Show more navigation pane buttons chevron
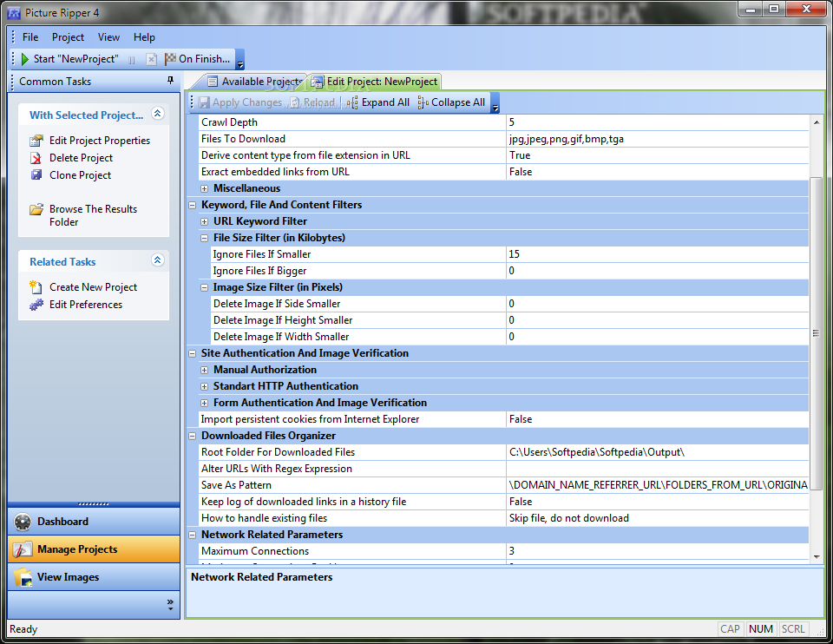 [170, 605]
